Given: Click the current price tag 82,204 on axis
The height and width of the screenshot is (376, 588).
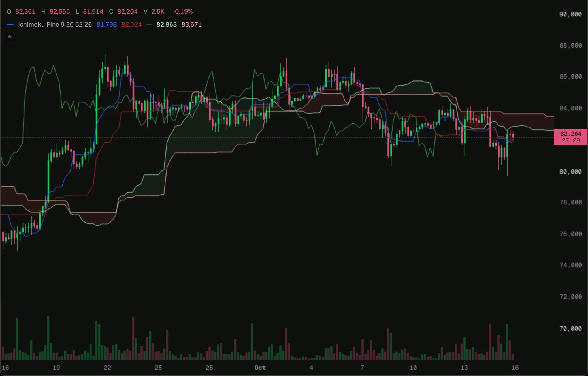Looking at the screenshot, I should [570, 137].
